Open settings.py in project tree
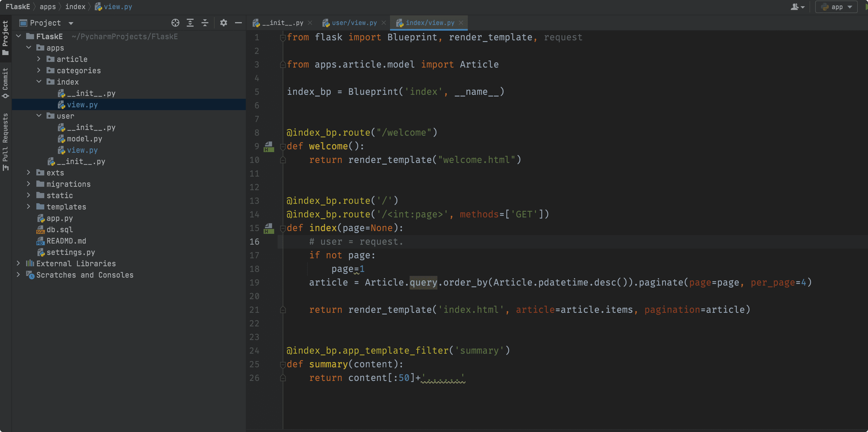The width and height of the screenshot is (868, 432). 70,252
